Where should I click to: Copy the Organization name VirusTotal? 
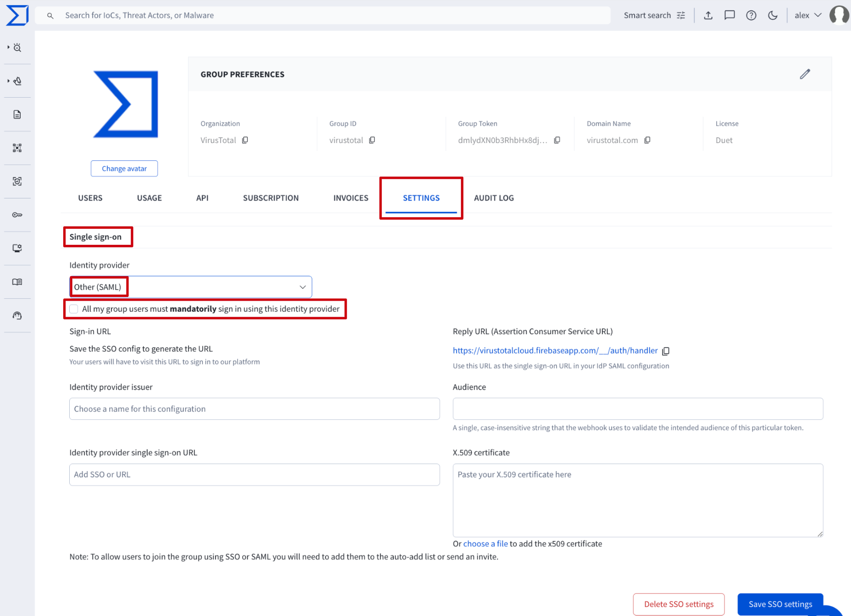tap(245, 140)
